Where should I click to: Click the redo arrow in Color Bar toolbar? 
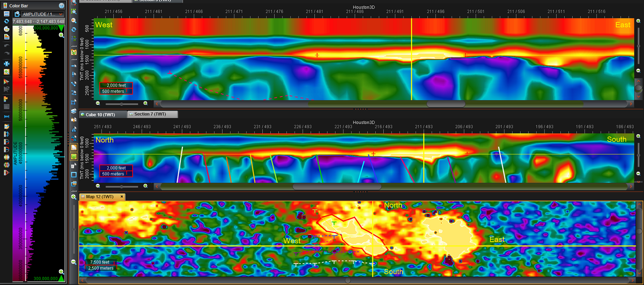[6, 52]
